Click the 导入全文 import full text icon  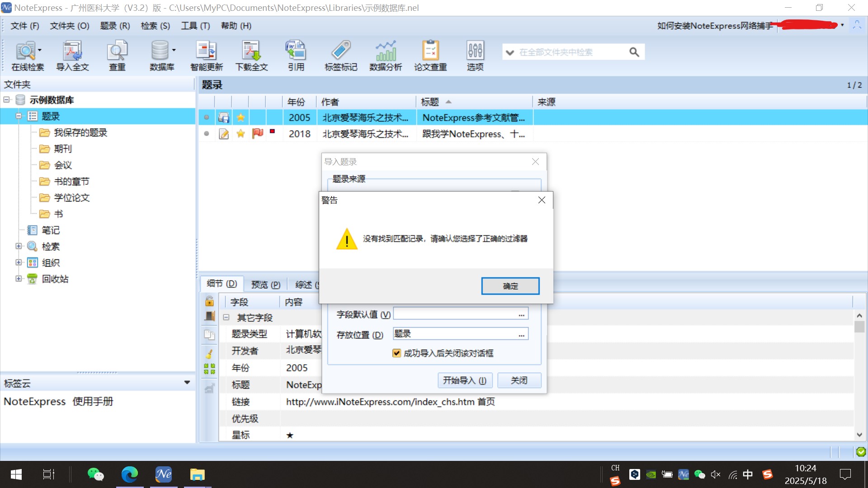(x=72, y=55)
